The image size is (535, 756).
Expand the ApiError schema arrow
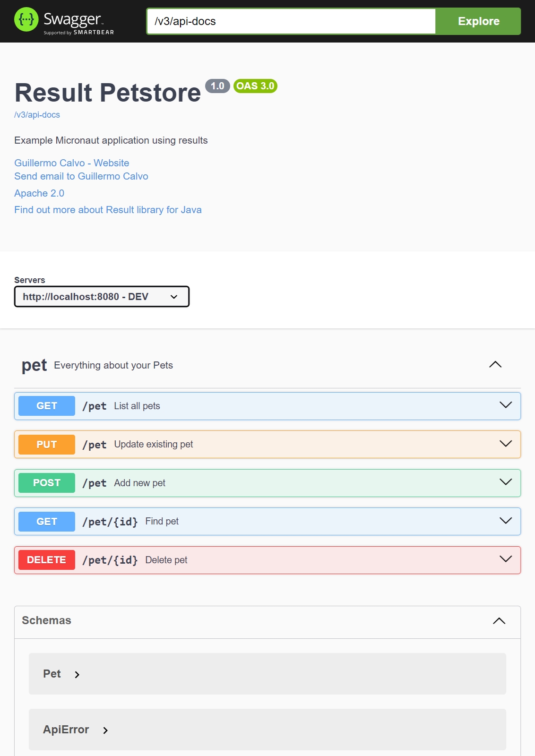click(x=105, y=730)
